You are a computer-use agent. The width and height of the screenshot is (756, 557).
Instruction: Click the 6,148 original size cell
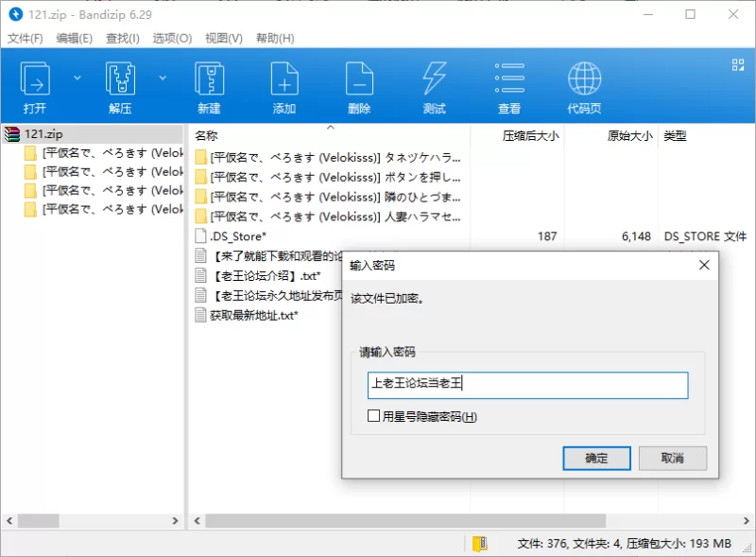point(636,236)
